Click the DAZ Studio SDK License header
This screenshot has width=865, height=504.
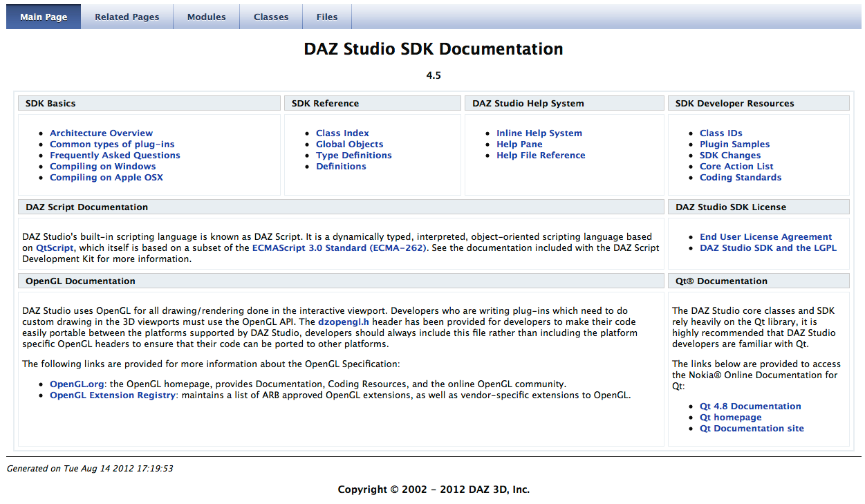(x=759, y=207)
